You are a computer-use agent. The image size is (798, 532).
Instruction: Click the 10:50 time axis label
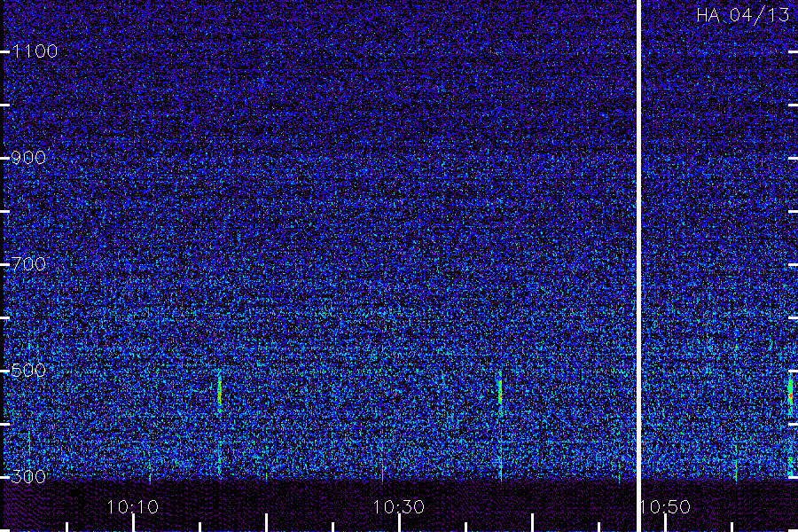[665, 507]
